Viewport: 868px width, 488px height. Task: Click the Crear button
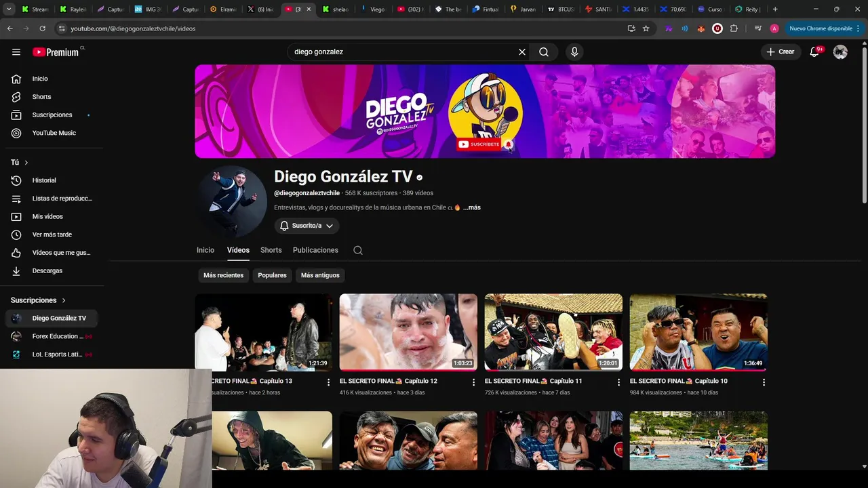[x=780, y=52]
